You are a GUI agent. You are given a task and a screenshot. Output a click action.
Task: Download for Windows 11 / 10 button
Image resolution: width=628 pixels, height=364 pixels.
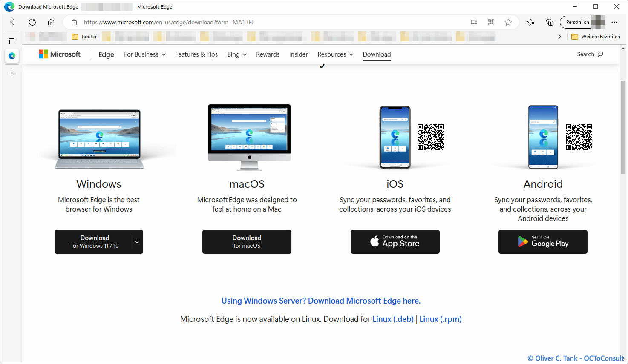93,242
